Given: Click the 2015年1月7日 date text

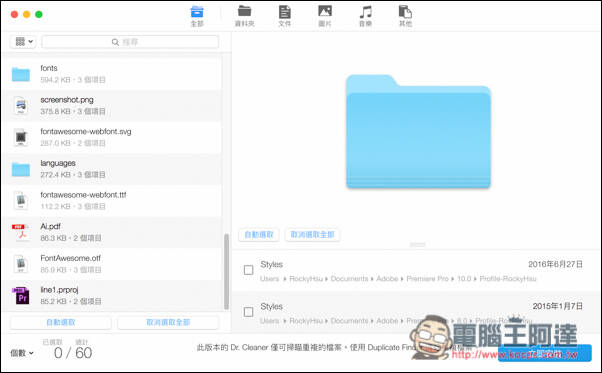Looking at the screenshot, I should (557, 306).
